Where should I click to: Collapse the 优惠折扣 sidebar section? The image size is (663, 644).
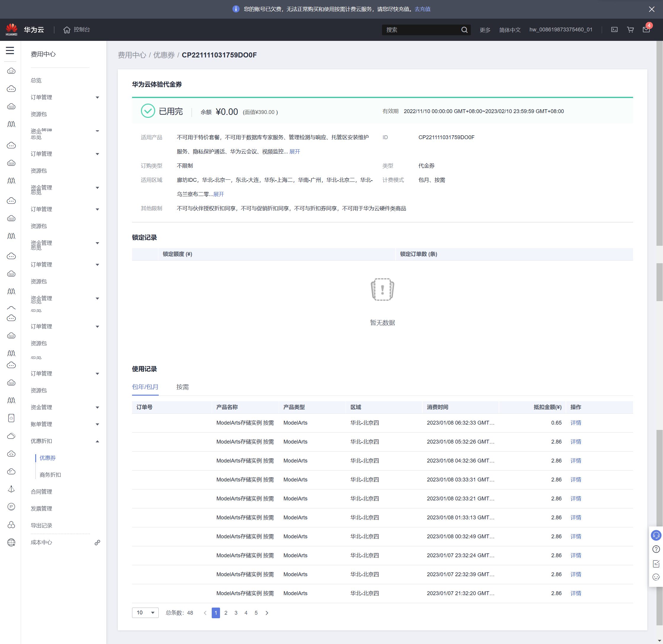[x=97, y=441]
